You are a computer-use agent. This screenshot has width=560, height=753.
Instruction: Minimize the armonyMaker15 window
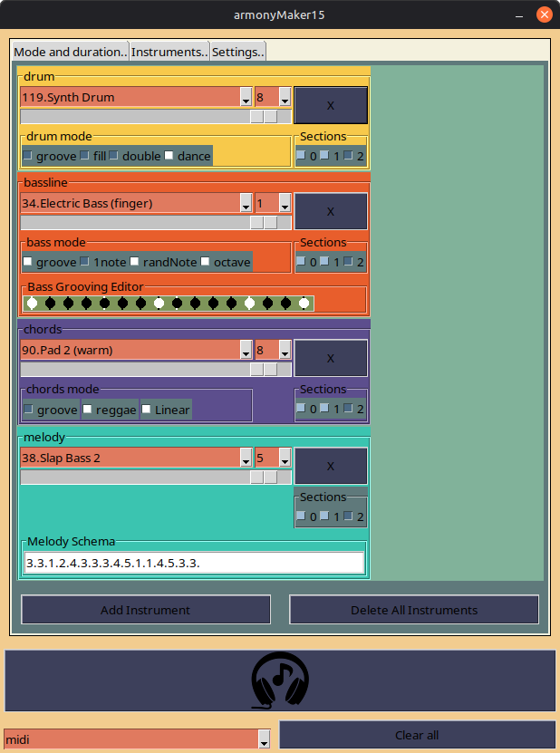519,15
